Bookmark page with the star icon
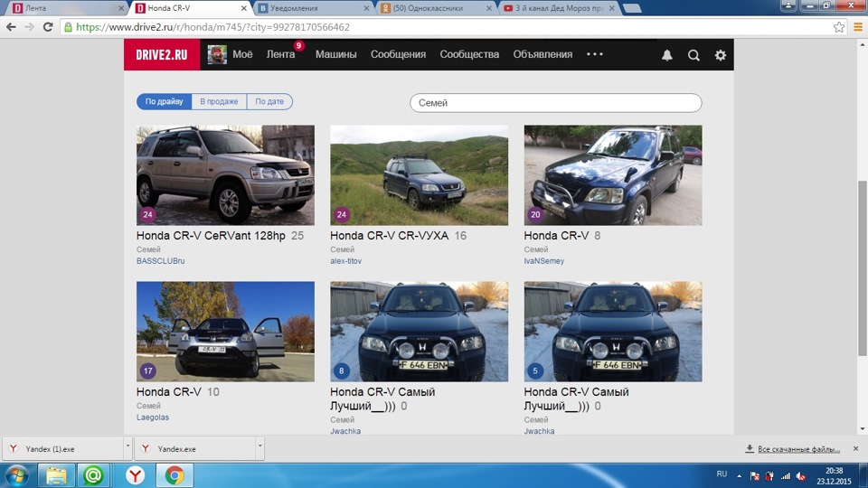 tap(839, 26)
